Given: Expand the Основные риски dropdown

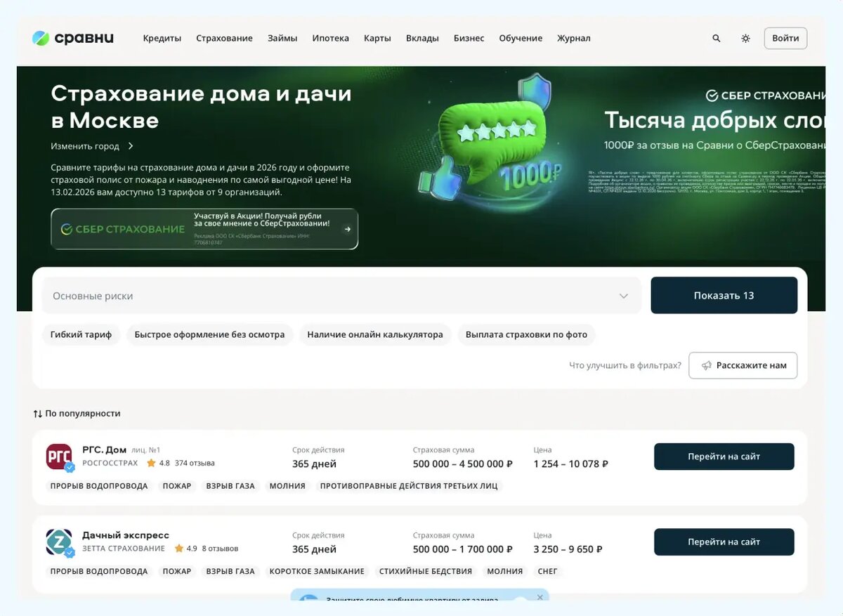Looking at the screenshot, I should click(341, 296).
